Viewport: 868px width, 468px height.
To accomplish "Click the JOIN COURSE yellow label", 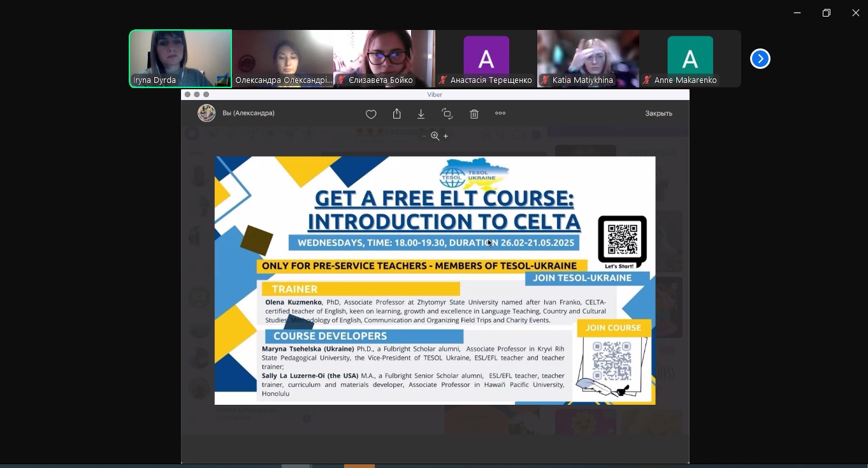I will [x=614, y=328].
